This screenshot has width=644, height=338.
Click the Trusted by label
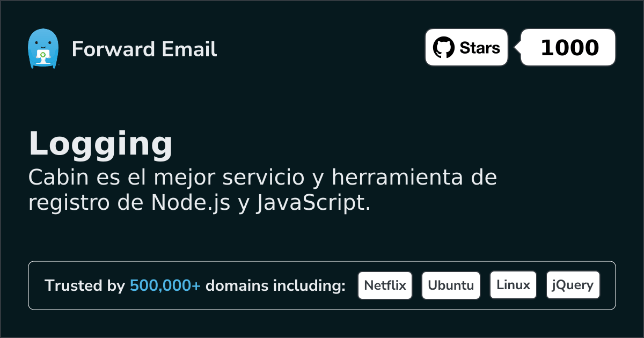point(85,286)
